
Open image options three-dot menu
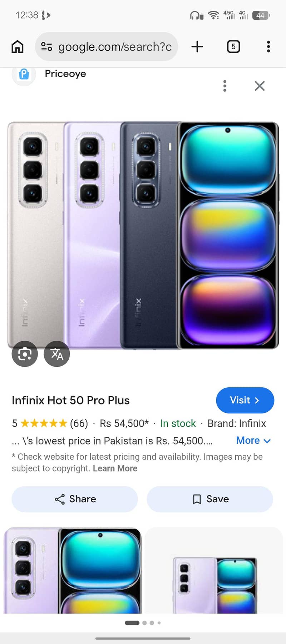click(225, 86)
